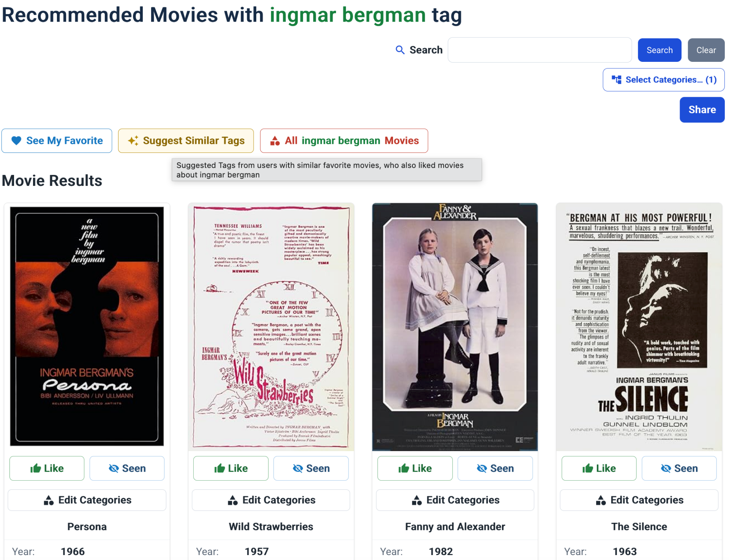This screenshot has width=729, height=560.
Task: Click the crossed-eye icon for Fanny and Alexander
Action: (x=482, y=468)
